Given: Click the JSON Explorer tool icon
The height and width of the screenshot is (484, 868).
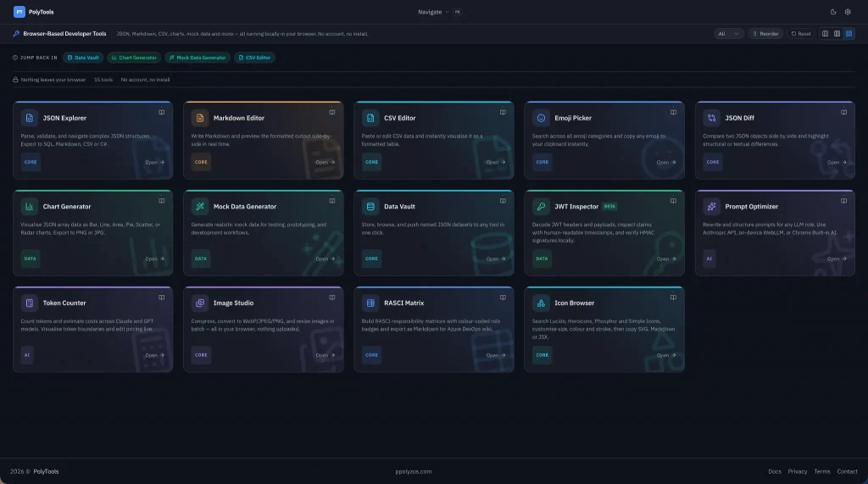Looking at the screenshot, I should 30,118.
